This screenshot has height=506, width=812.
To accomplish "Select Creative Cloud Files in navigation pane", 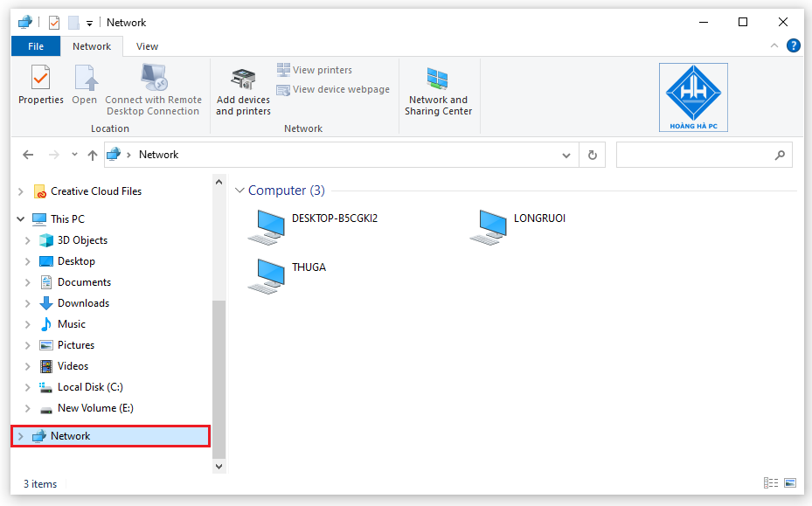I will click(x=96, y=191).
